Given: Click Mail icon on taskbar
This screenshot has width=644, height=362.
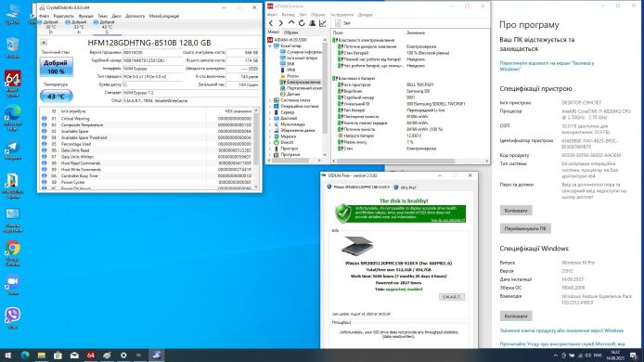Looking at the screenshot, I should [x=74, y=355].
